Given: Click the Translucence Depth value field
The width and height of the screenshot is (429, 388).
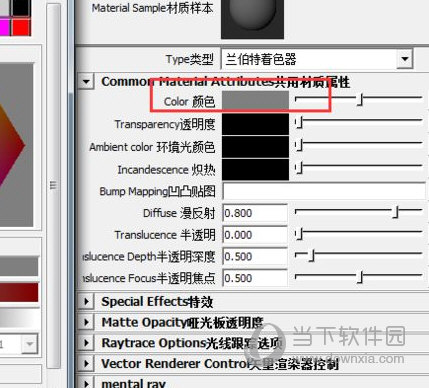Looking at the screenshot, I should 255,256.
